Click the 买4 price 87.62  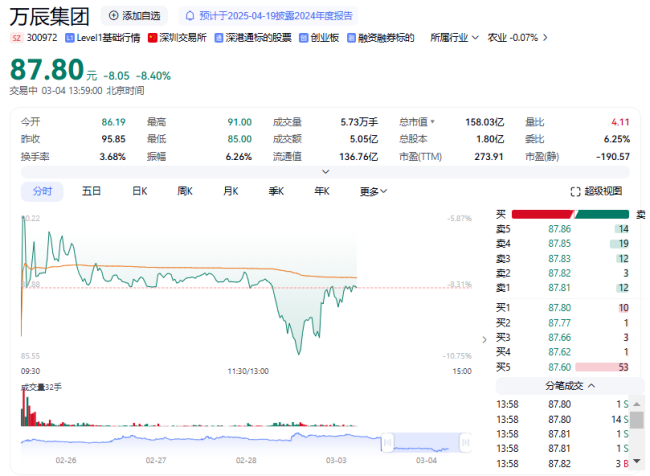pyautogui.click(x=560, y=352)
